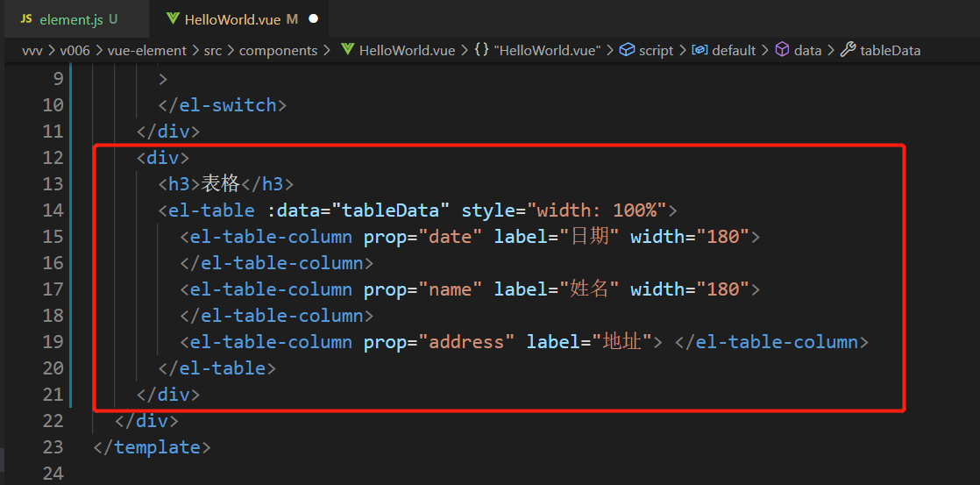Open the components breadcrumb segment
Screen dimensions: 980x485
click(x=278, y=51)
